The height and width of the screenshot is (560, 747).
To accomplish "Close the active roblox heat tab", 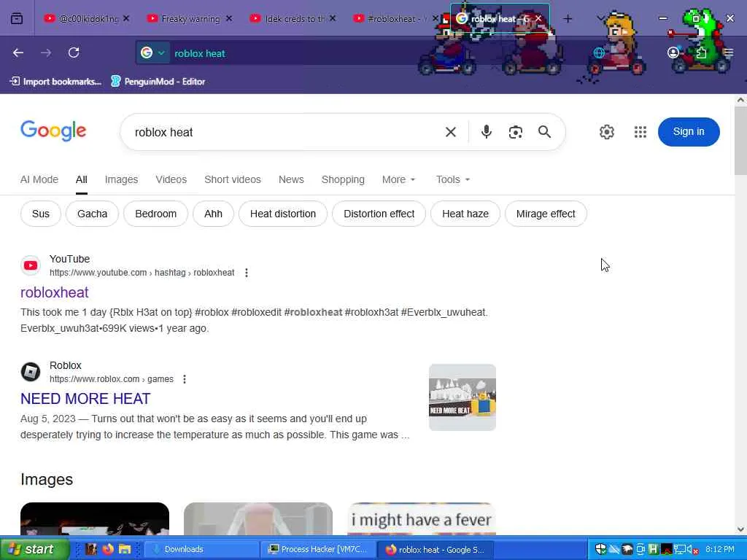I will (538, 18).
